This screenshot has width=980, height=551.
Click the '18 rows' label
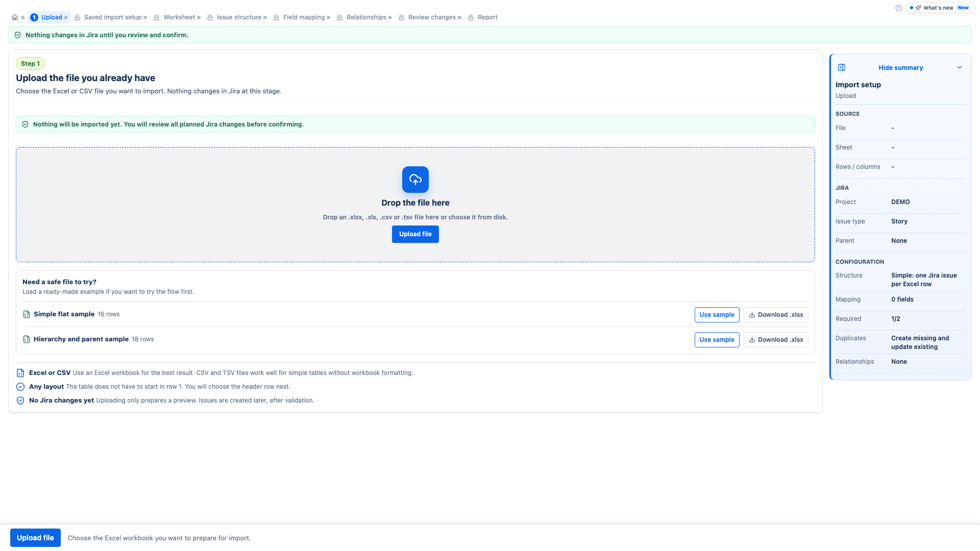point(143,339)
